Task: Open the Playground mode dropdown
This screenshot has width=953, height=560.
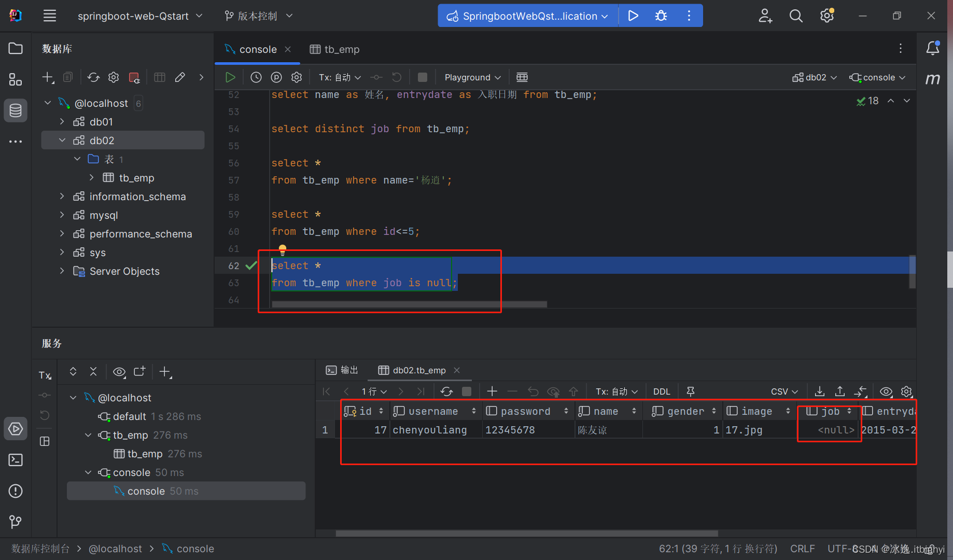Action: click(472, 77)
